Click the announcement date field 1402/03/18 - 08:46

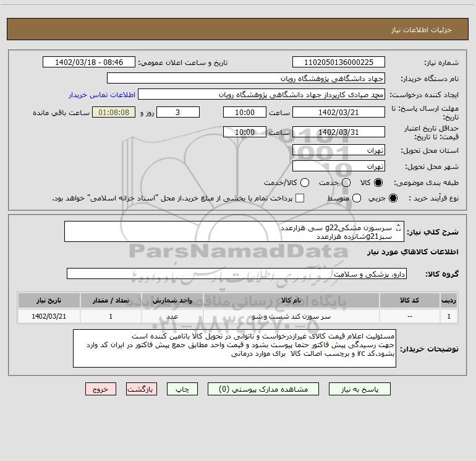pos(89,62)
